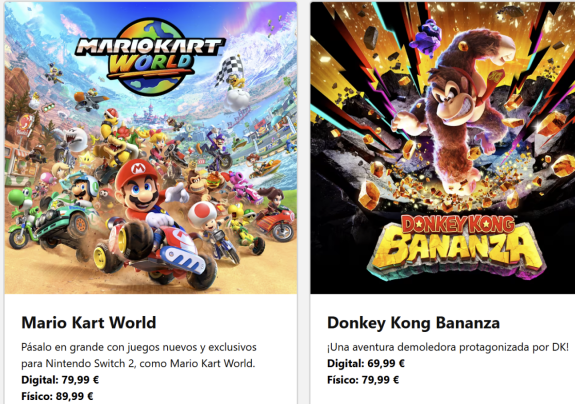This screenshot has height=404, width=575.
Task: Click the Mario Kart World globe logo
Action: pos(150,56)
